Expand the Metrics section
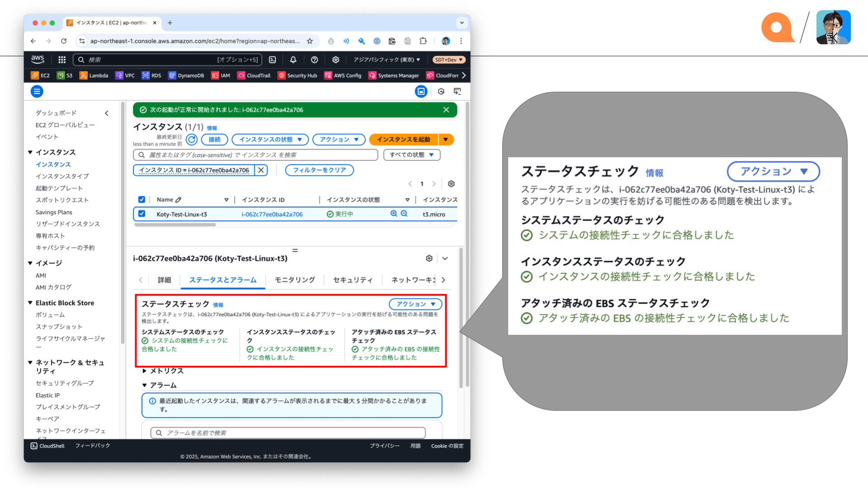 [163, 371]
